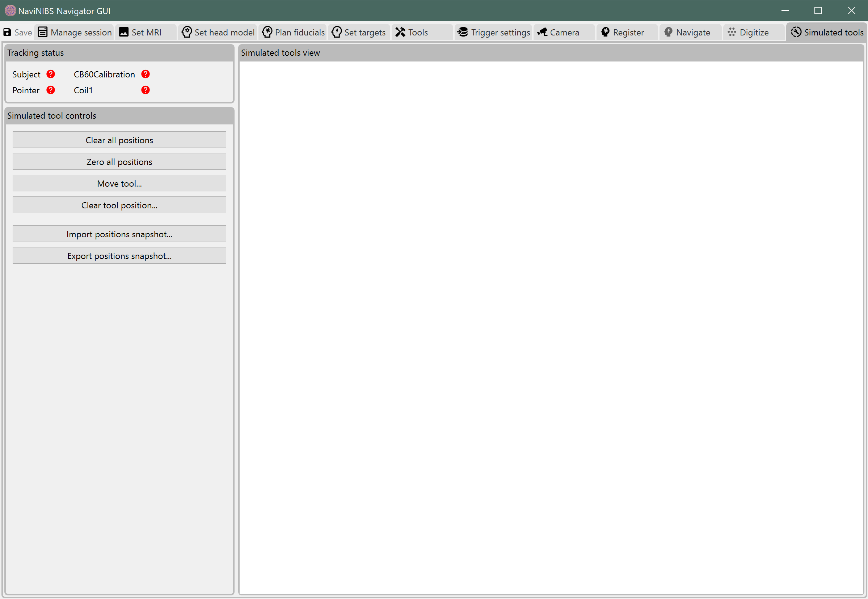
Task: Switch to the Register tab
Action: point(627,32)
